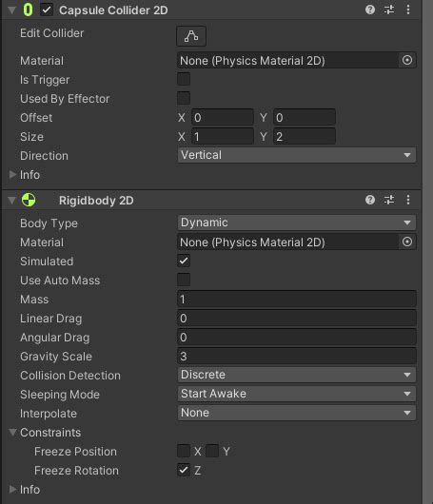Open Rigidbody 2D help reference icon

point(370,200)
